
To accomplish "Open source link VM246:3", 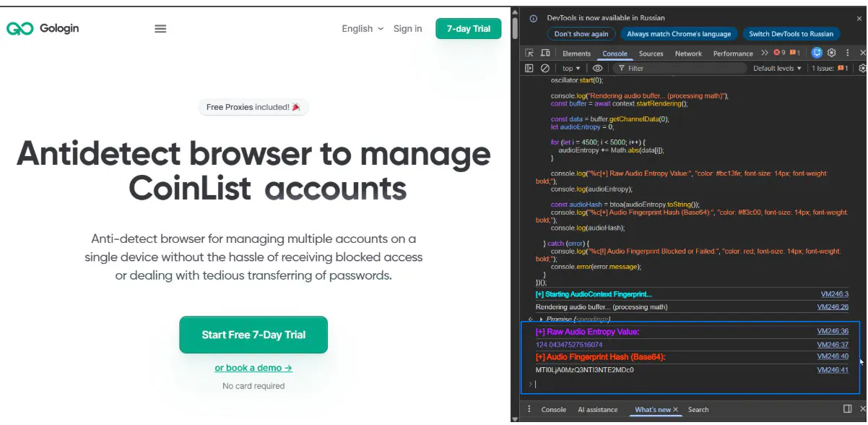I will click(834, 294).
